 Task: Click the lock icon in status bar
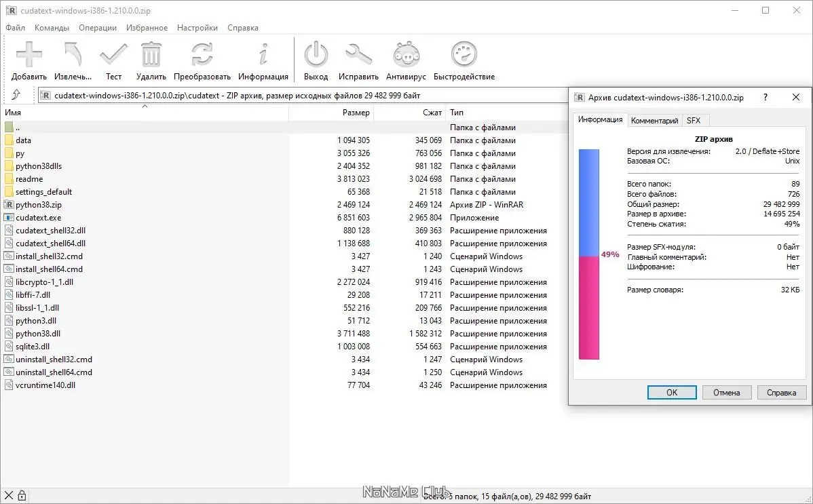[22, 496]
